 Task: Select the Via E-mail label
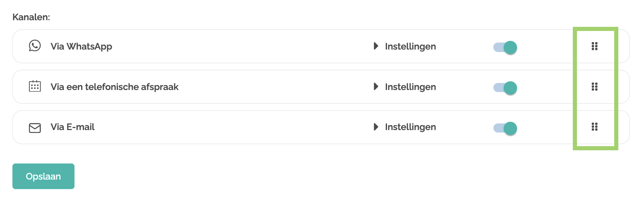(x=72, y=127)
